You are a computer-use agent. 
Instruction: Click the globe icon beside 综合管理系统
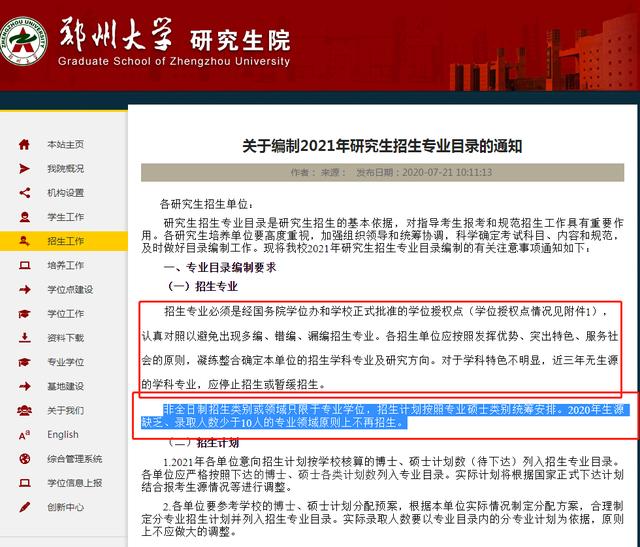click(x=24, y=459)
